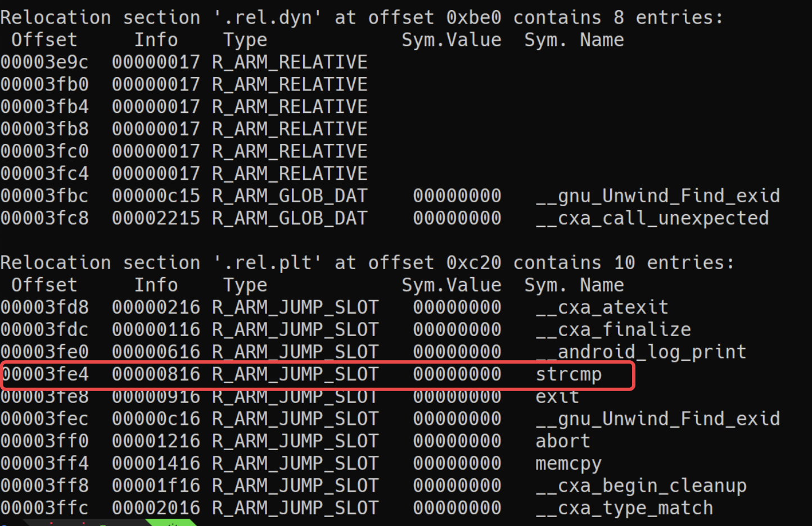Click offset 00003e9c in the first row

pos(45,62)
